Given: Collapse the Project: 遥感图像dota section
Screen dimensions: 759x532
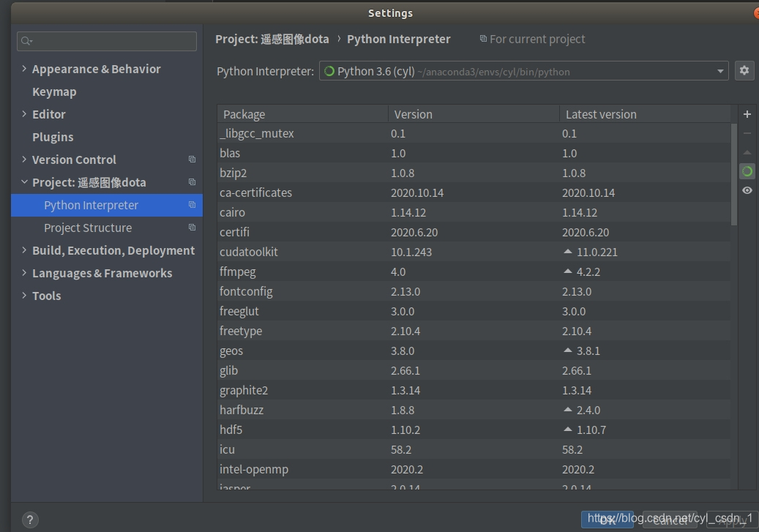Looking at the screenshot, I should point(23,182).
